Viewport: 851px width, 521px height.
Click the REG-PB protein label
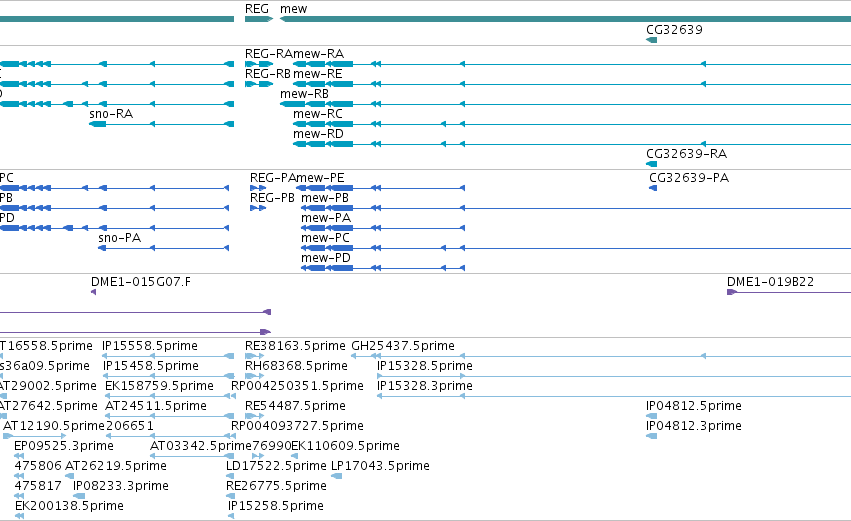(x=272, y=198)
